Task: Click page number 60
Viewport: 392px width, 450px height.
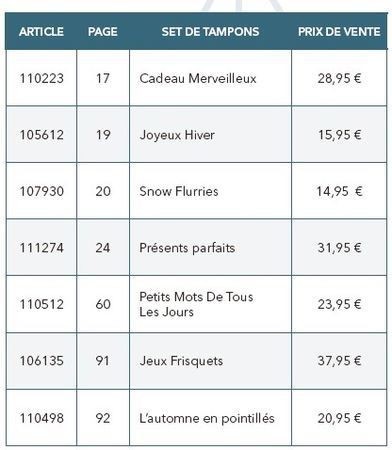Action: coord(103,304)
